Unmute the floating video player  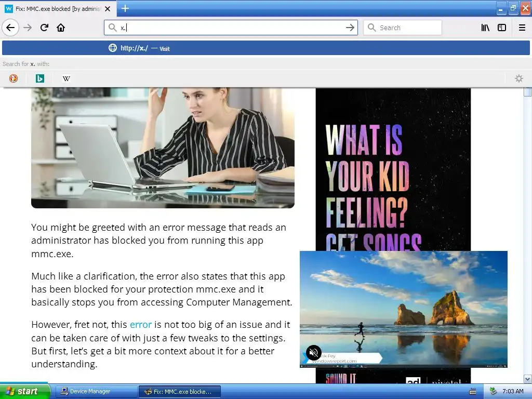pyautogui.click(x=313, y=353)
